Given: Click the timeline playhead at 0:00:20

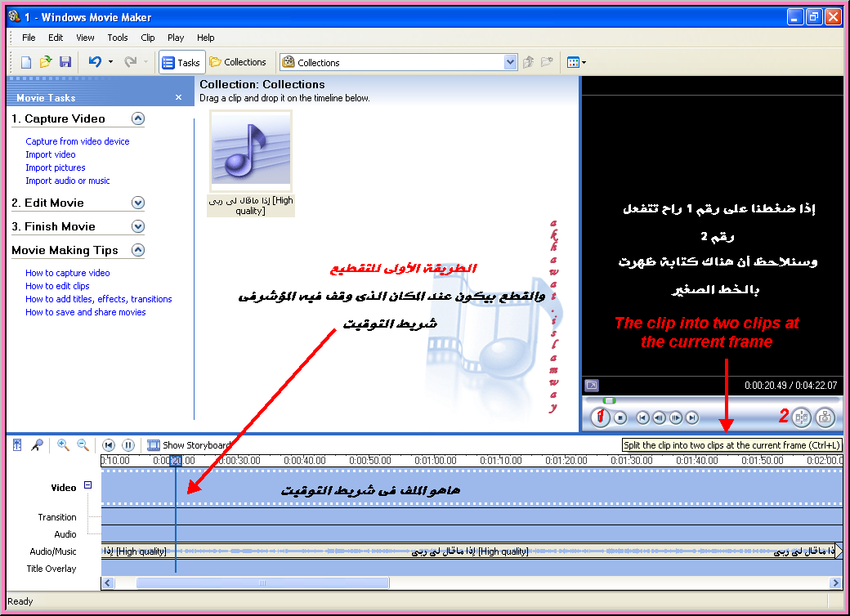Looking at the screenshot, I should tap(176, 461).
